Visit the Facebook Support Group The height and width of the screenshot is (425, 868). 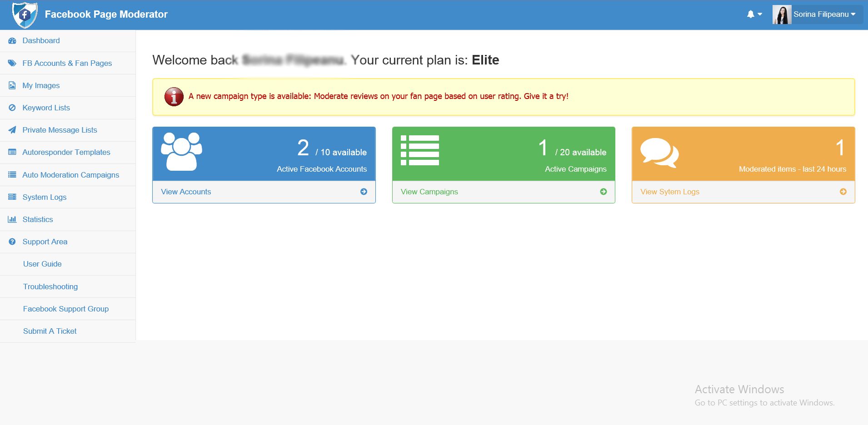(66, 309)
